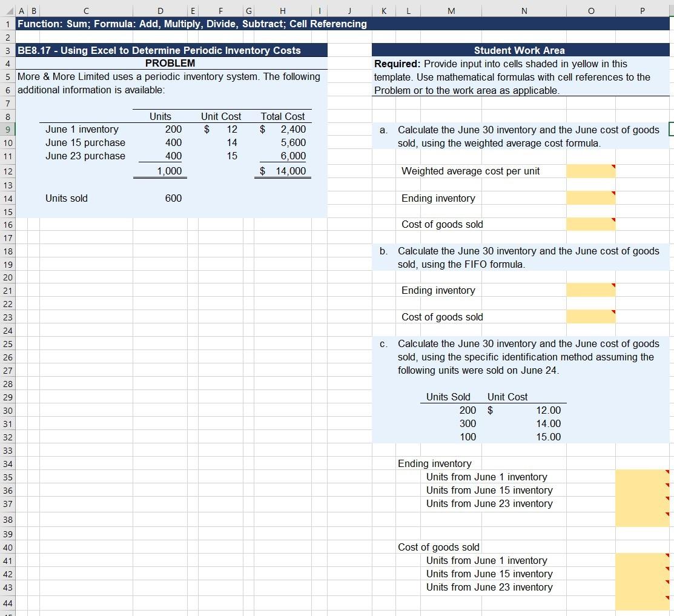Select the Units sold value 600

pos(160,198)
